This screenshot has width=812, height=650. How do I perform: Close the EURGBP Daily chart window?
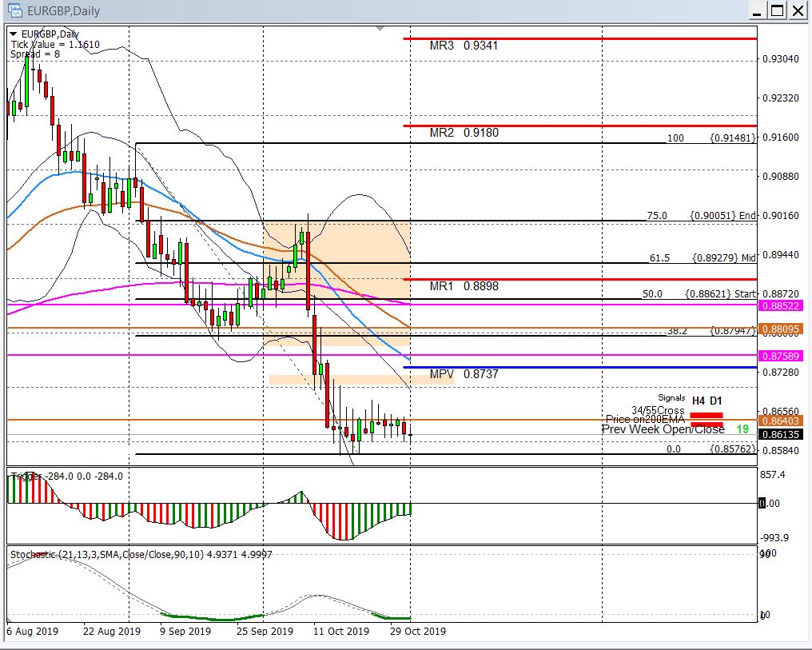tap(798, 10)
